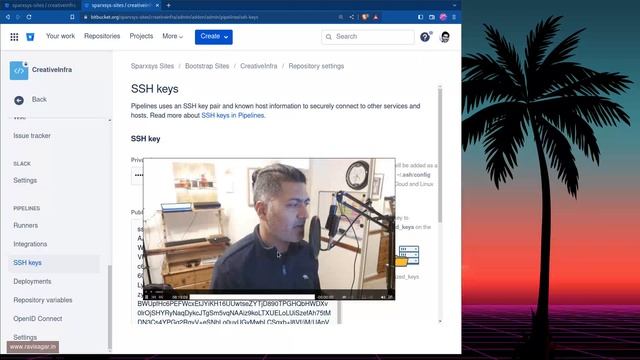Click the SLACK section label in sidebar
The width and height of the screenshot is (640, 360).
22,164
